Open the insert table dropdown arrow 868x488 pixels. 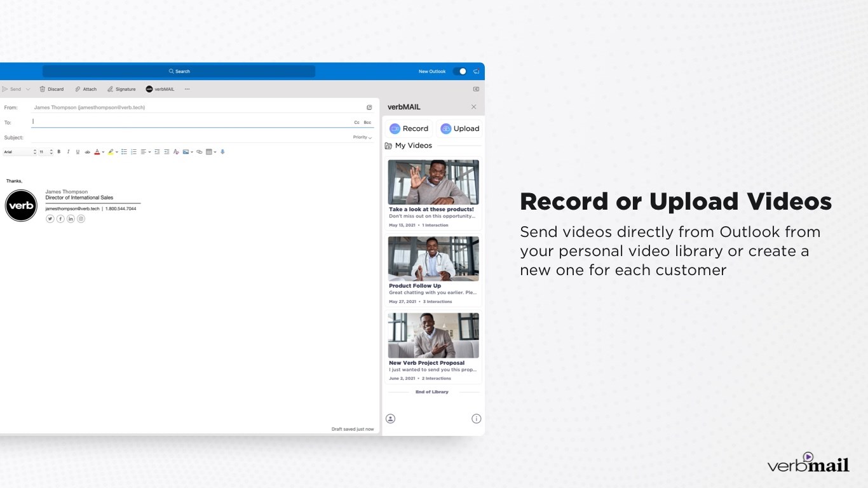click(x=215, y=152)
